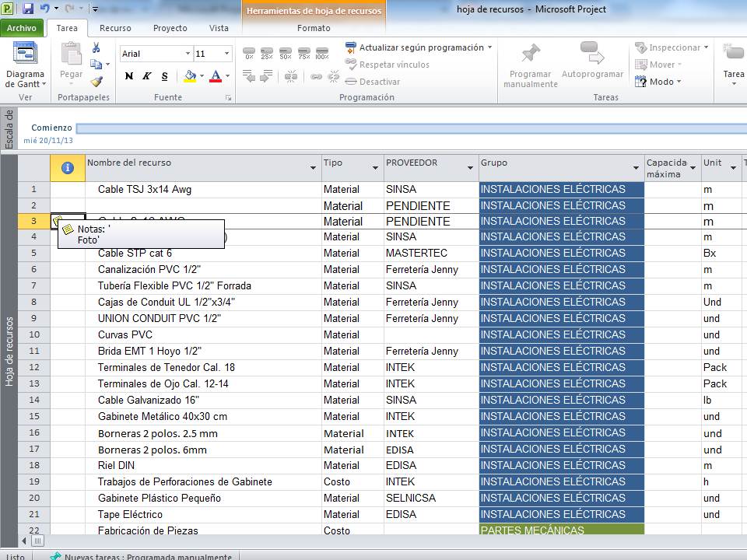Click the note icon in row 3
The width and height of the screenshot is (747, 560).
(57, 220)
